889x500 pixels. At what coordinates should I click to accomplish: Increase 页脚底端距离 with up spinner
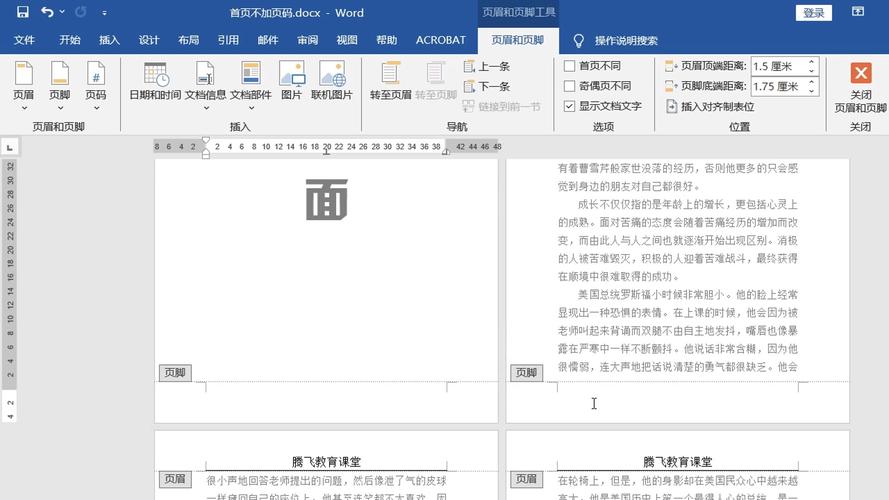(812, 82)
